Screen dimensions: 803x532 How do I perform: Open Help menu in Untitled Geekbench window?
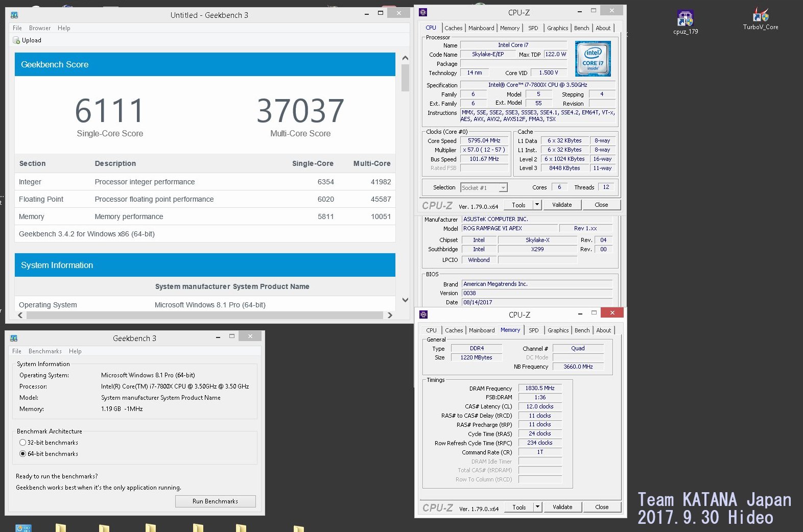(64, 28)
